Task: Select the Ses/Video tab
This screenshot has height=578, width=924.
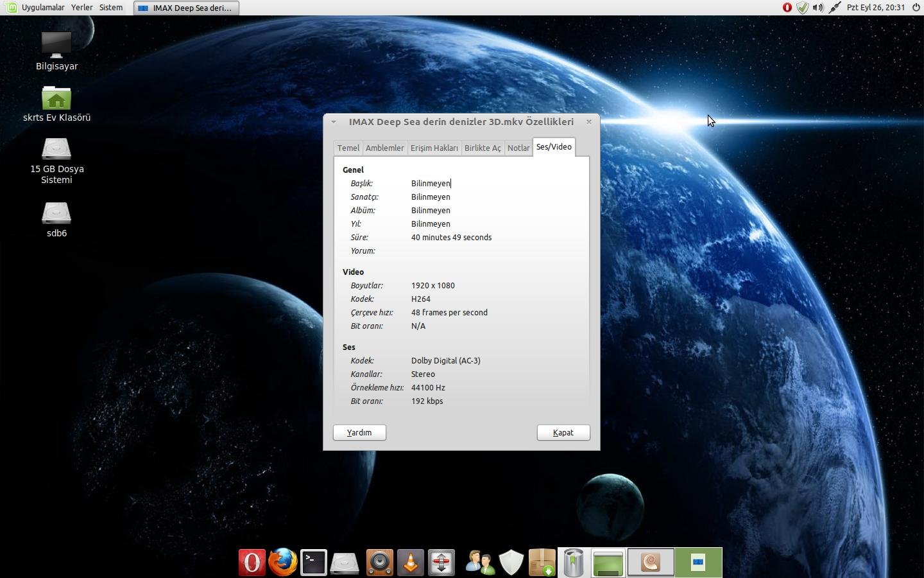Action: 554,146
